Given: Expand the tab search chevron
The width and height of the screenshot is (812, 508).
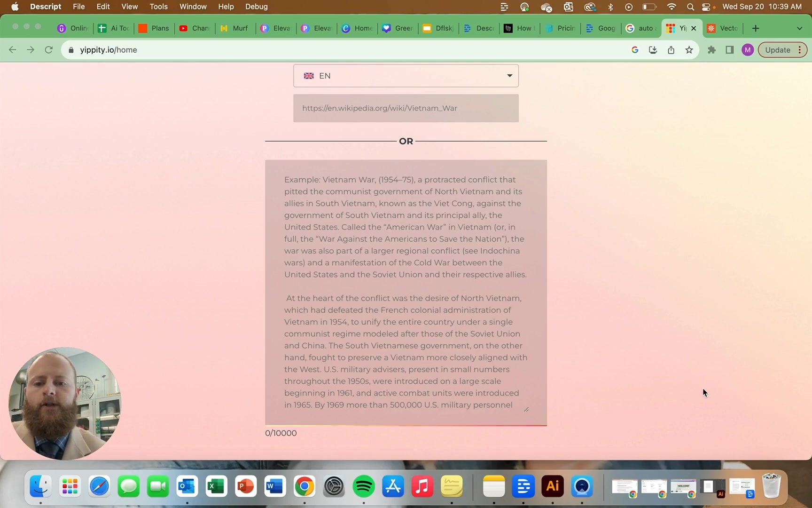Looking at the screenshot, I should tap(799, 28).
